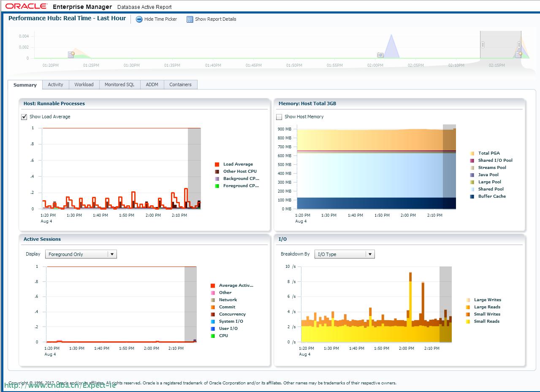
Task: Click the Show Report Details icon
Action: pyautogui.click(x=190, y=19)
